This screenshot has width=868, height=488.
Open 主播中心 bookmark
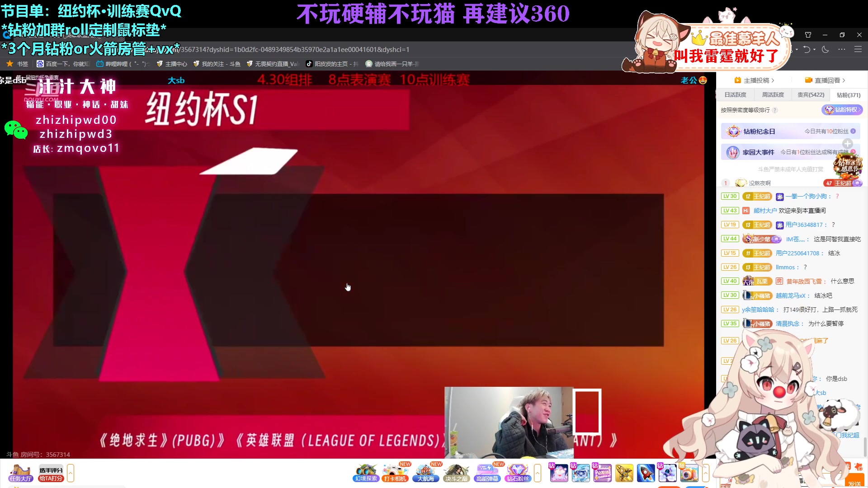click(x=172, y=64)
